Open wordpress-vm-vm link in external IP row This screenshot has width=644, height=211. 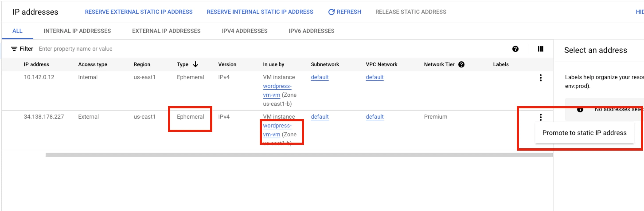277,130
